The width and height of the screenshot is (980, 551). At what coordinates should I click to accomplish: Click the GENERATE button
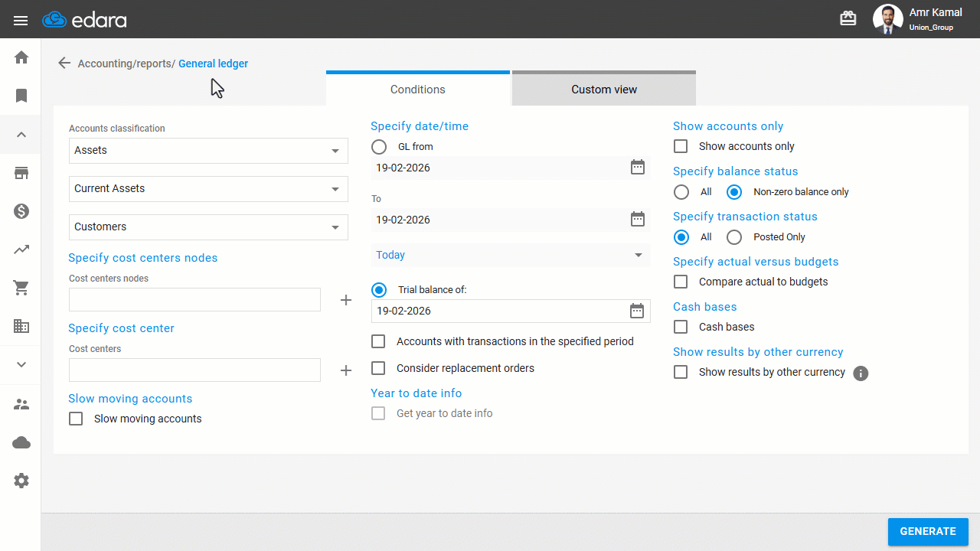point(928,532)
